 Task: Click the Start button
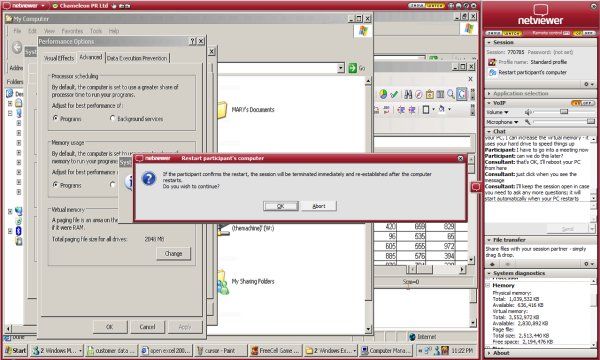click(16, 350)
